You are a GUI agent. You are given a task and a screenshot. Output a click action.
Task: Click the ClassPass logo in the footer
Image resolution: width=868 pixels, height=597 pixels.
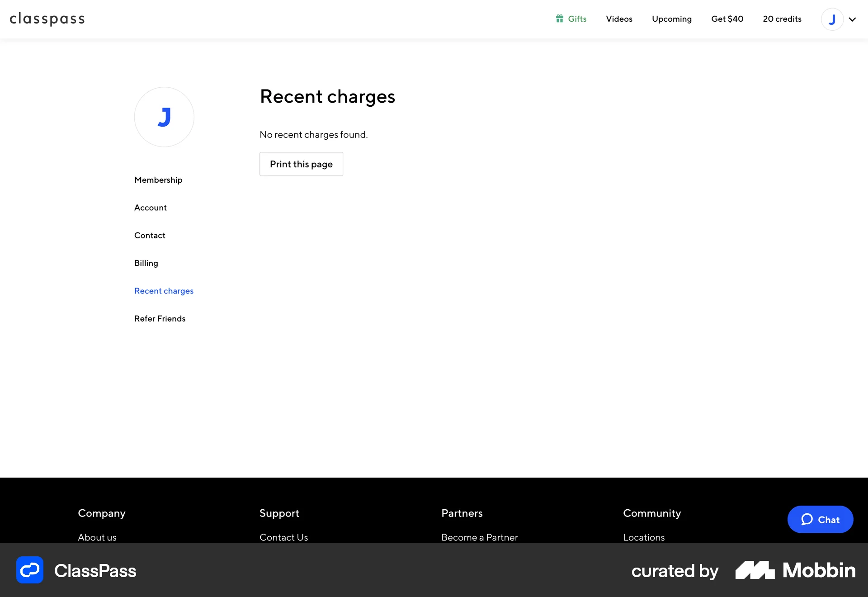77,570
